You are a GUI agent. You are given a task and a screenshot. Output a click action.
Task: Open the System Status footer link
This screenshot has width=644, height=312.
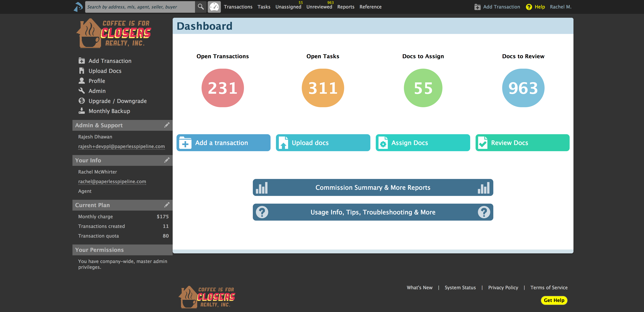tap(460, 288)
